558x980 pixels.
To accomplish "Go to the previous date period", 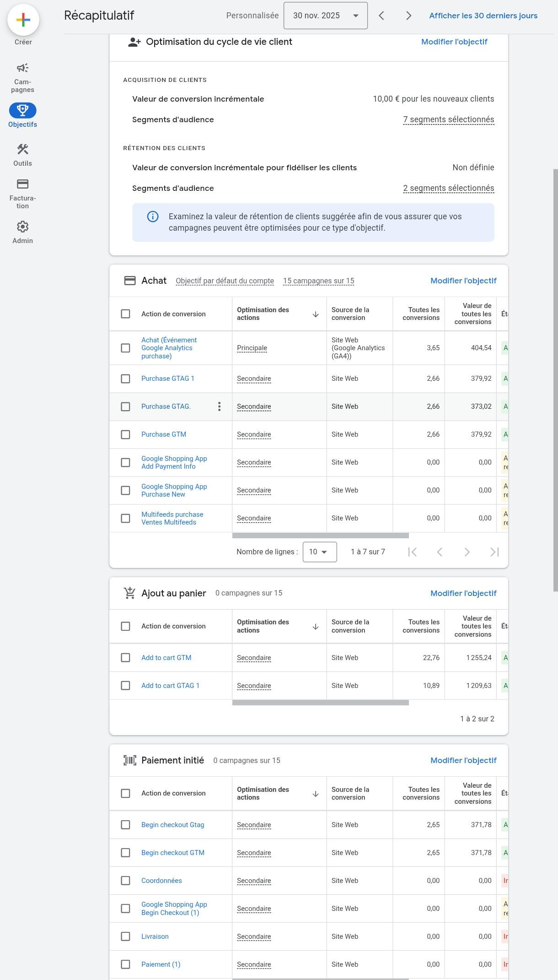I will tap(381, 16).
